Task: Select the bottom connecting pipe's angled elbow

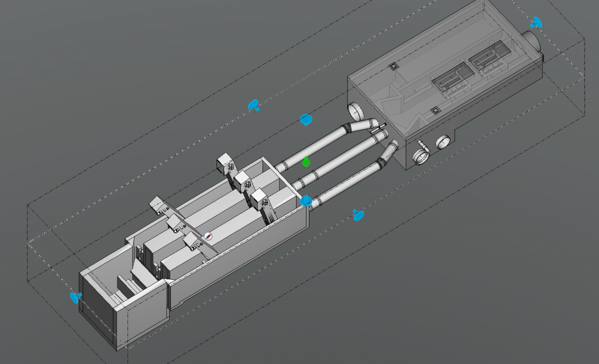Action: pyautogui.click(x=386, y=155)
